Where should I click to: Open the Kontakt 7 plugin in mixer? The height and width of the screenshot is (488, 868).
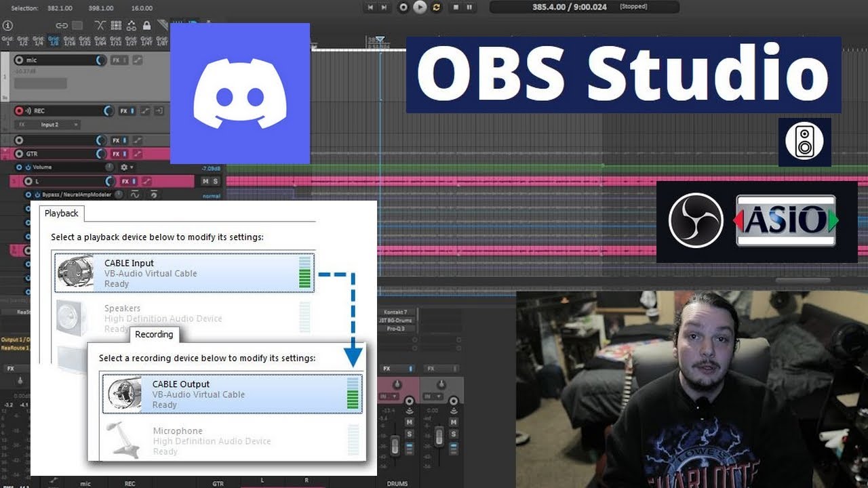coord(397,312)
